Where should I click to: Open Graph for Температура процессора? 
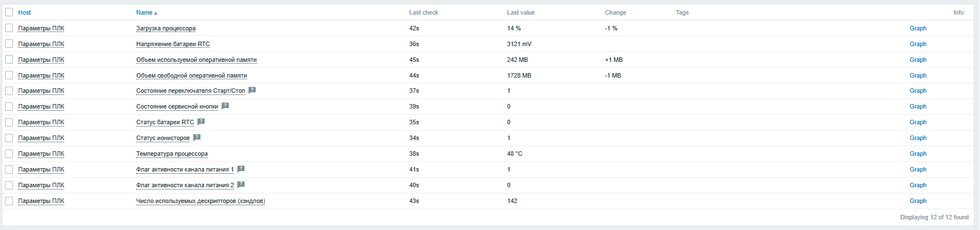pos(918,154)
